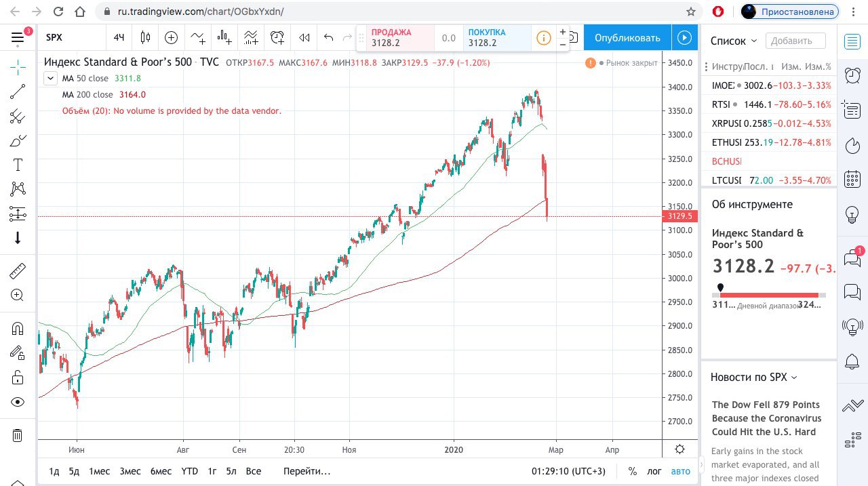Bookmark this page with the star icon
The image size is (868, 486).
tap(691, 12)
